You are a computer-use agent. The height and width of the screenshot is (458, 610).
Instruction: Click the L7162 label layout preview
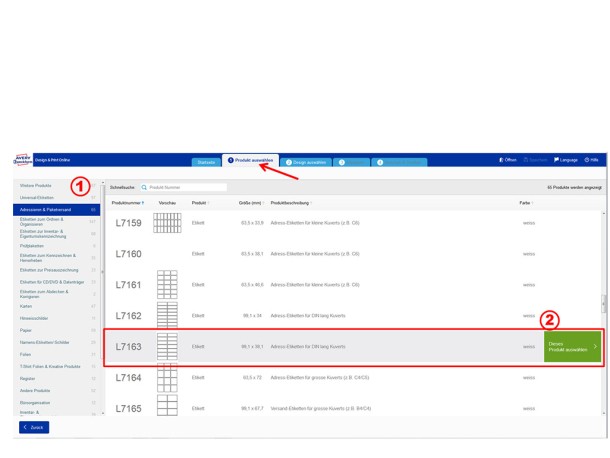(x=167, y=314)
